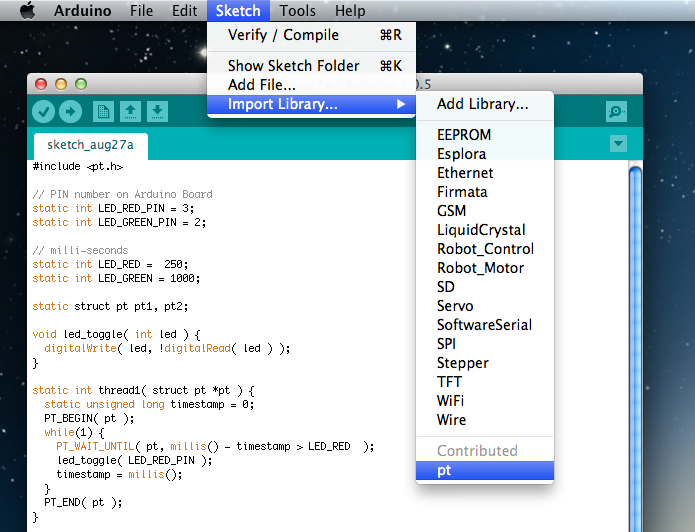The width and height of the screenshot is (695, 532).
Task: Open the Help menu
Action: coord(350,10)
